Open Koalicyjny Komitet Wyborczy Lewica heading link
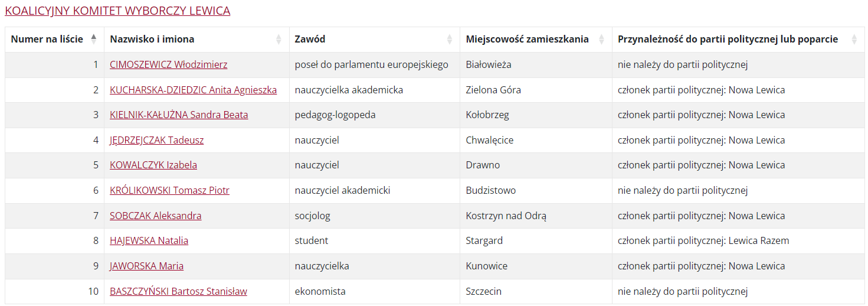Viewport: 868px width, 306px height. [117, 11]
